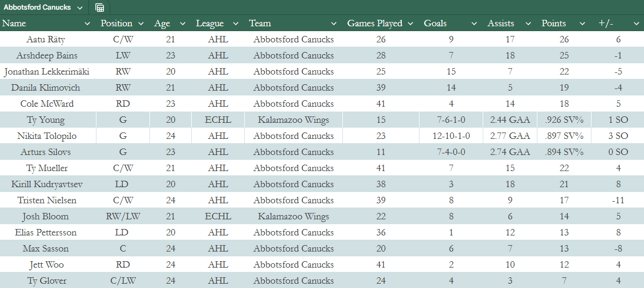Select the Name column header text
This screenshot has height=288, width=644.
14,24
